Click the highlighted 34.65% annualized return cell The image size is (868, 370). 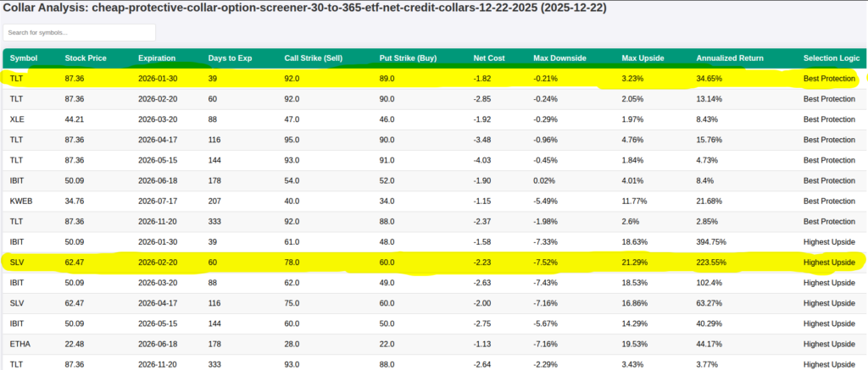(710, 78)
